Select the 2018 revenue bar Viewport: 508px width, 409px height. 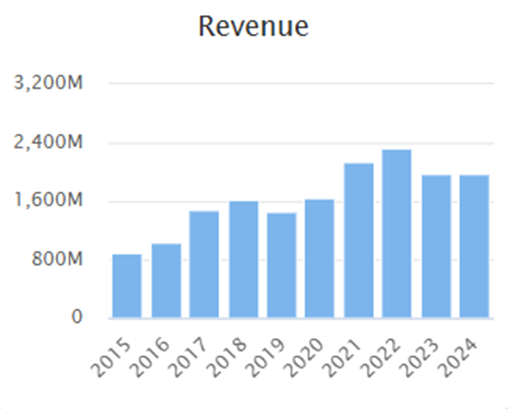click(243, 259)
